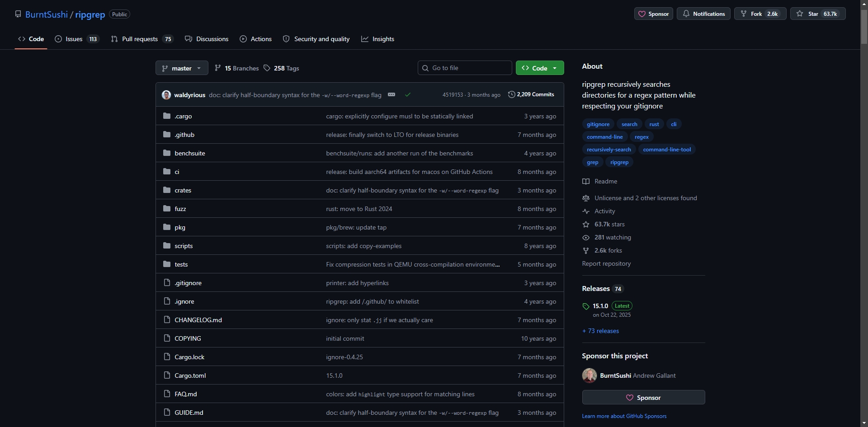This screenshot has height=427, width=868.
Task: Open the Insights tab
Action: [x=377, y=39]
